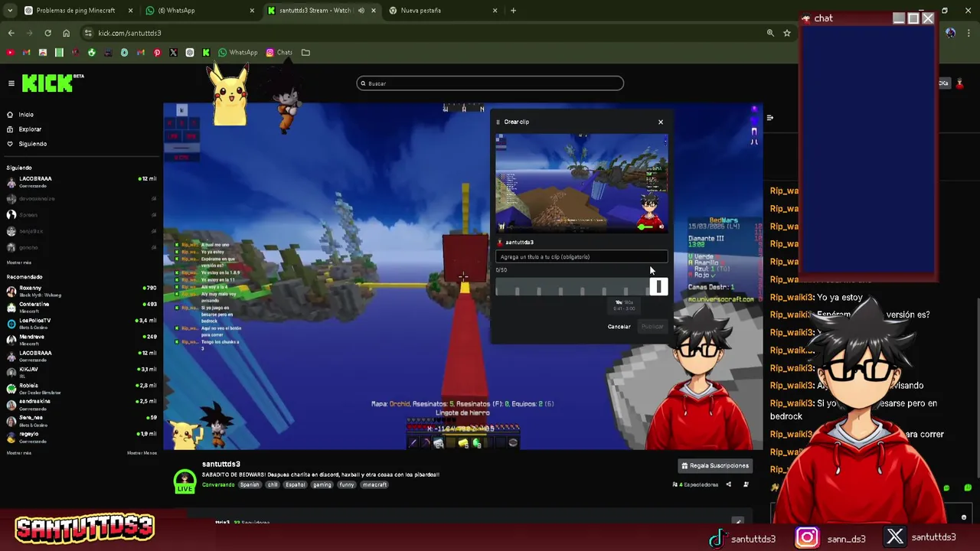Select the funny tag
The height and width of the screenshot is (551, 980).
point(347,484)
